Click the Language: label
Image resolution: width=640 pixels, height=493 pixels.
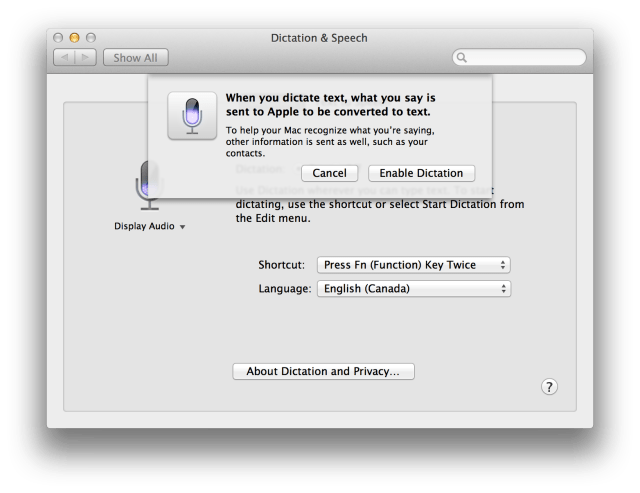284,289
